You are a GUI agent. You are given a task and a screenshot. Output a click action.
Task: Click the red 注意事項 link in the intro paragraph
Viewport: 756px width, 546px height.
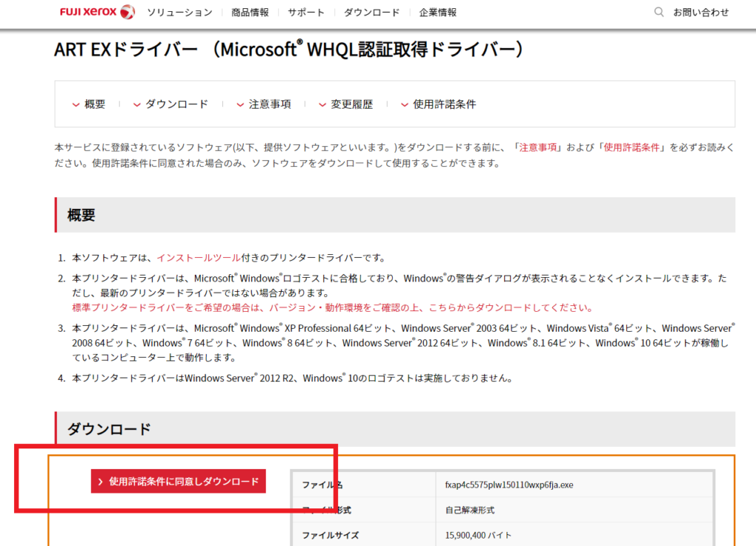[539, 148]
